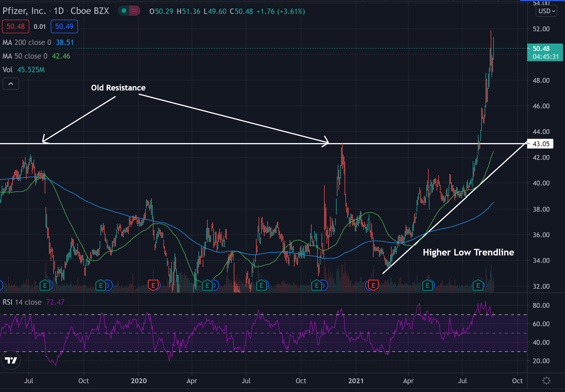Click the red 50.48 sell price button
565x392 pixels.
(x=16, y=26)
